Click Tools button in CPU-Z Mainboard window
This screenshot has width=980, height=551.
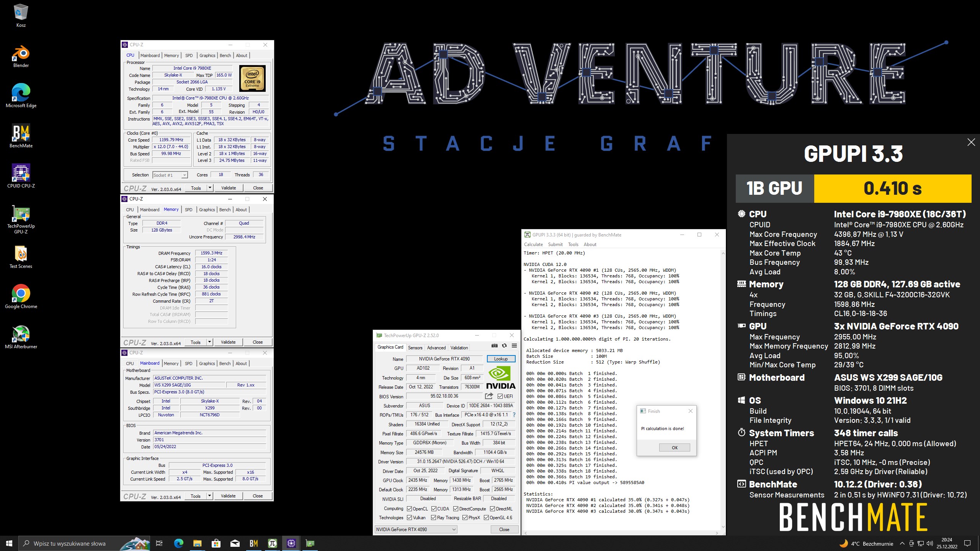click(x=196, y=496)
